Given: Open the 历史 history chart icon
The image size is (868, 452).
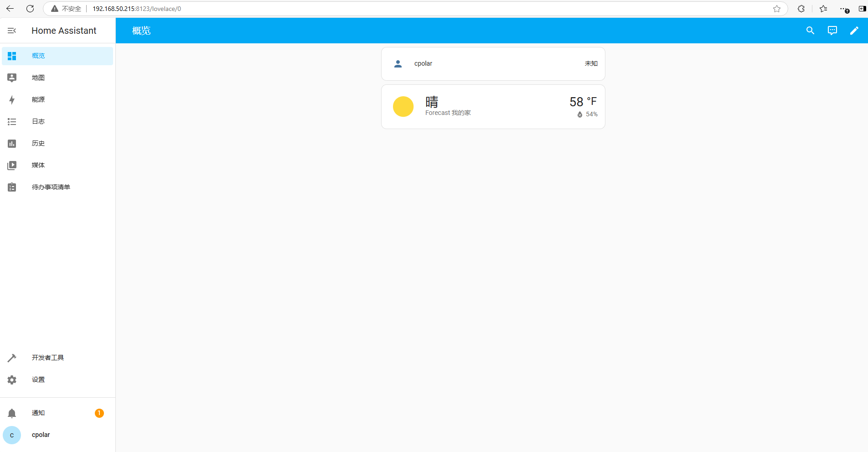Looking at the screenshot, I should (12, 143).
